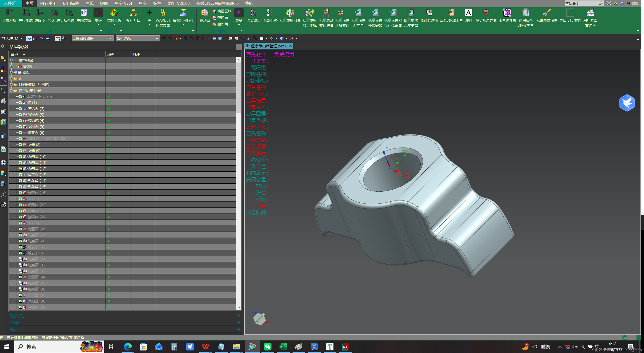
Task: Open WeChat from the Windows taskbar
Action: [267, 347]
